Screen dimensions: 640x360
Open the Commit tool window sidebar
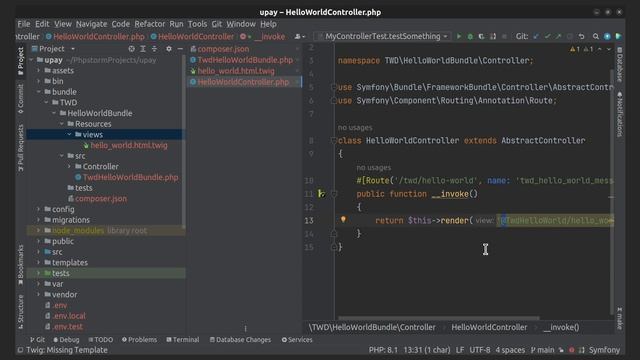click(x=20, y=99)
